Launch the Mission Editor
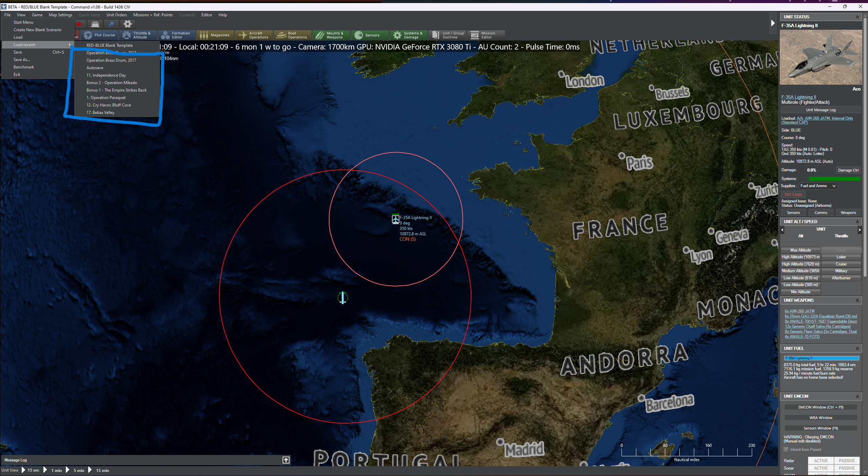This screenshot has width=868, height=476. (x=486, y=35)
